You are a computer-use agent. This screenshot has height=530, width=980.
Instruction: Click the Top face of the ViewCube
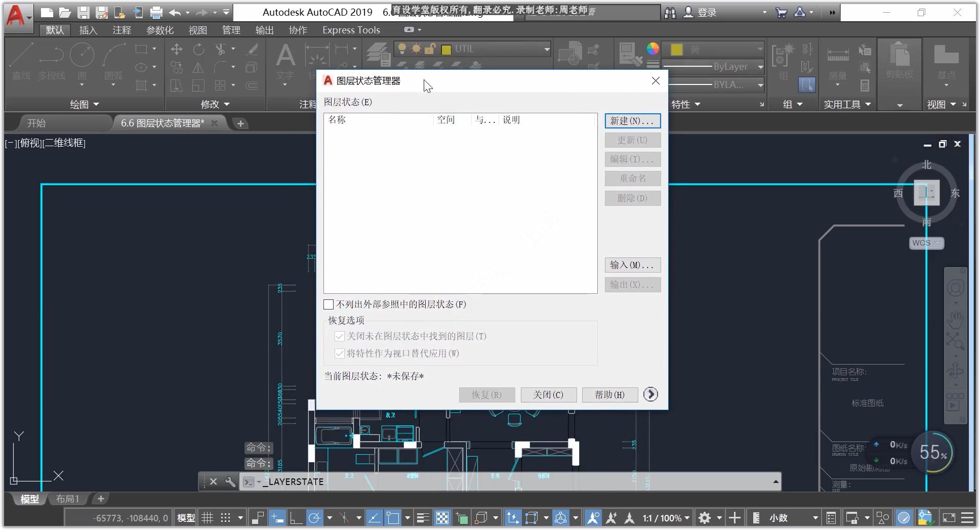927,193
